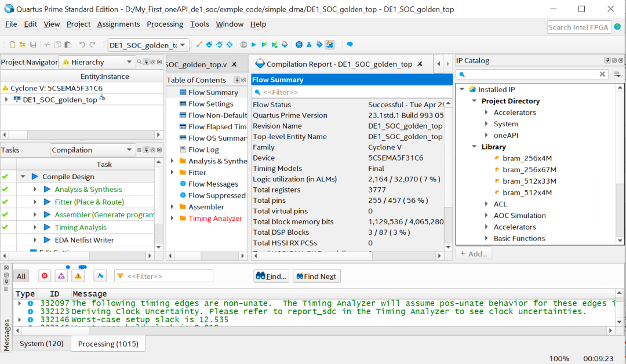
Task: Close the IP Catalog panel
Action: (620, 60)
